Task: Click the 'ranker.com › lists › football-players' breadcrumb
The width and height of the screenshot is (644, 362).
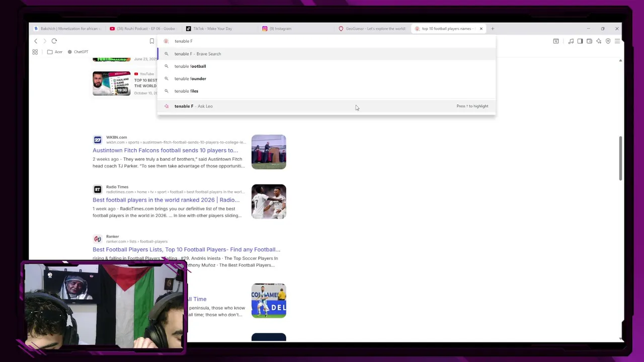Action: point(137,241)
